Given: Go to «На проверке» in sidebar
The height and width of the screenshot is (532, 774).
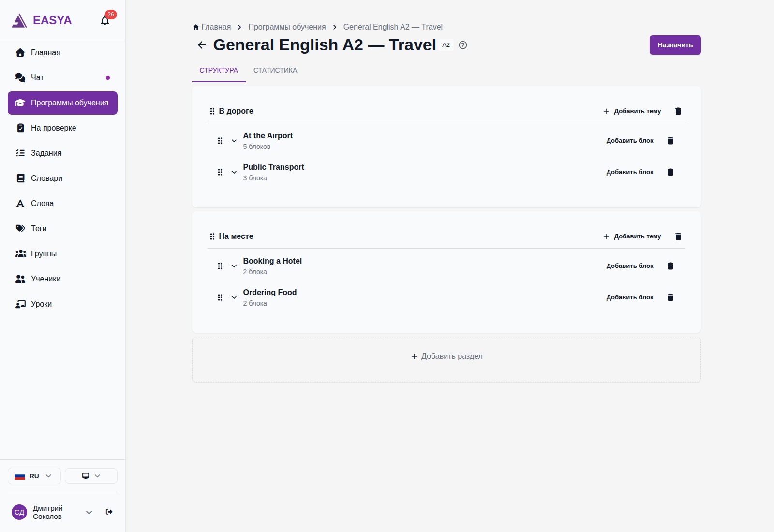Looking at the screenshot, I should [x=63, y=128].
